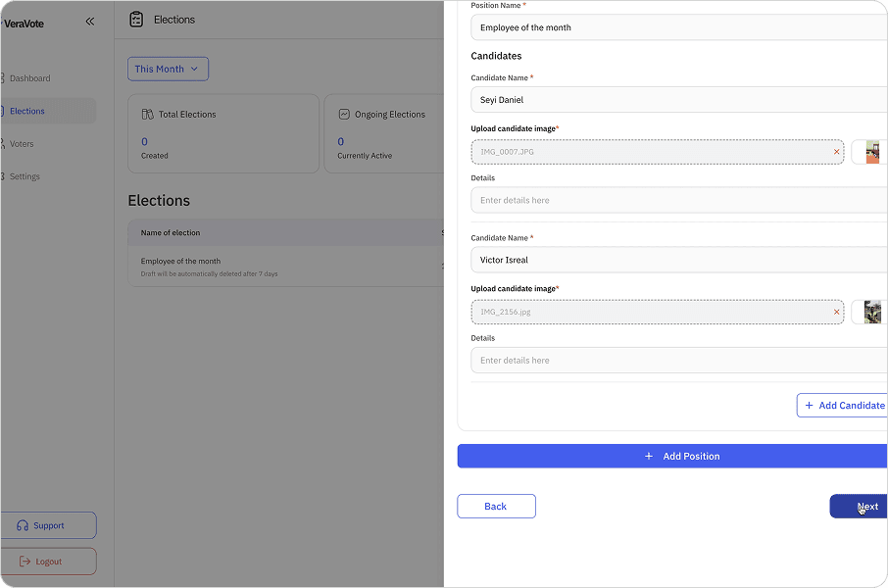888x588 pixels.
Task: Click the Ongoing Elections card icon
Action: 344,115
